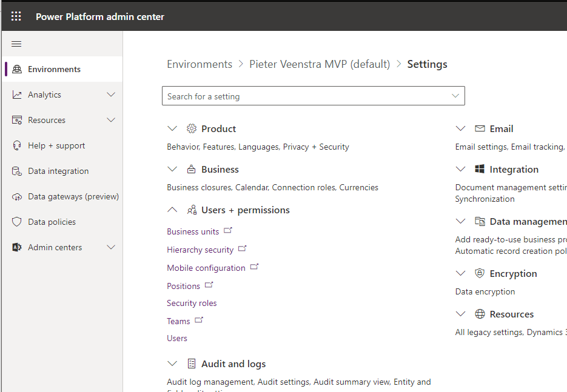Click the Product section heading
This screenshot has width=567, height=392.
(x=218, y=128)
